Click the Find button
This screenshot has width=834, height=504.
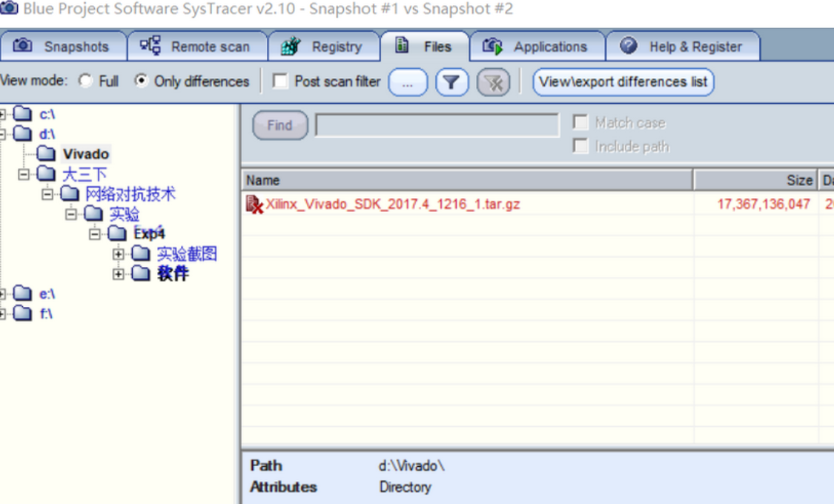point(279,125)
